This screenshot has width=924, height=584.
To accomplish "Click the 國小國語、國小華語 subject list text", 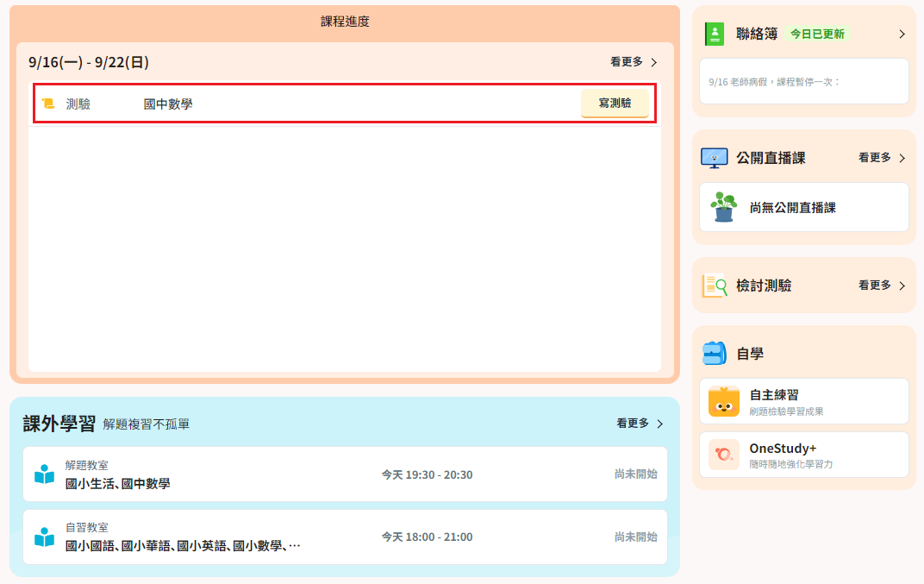I will pos(183,546).
